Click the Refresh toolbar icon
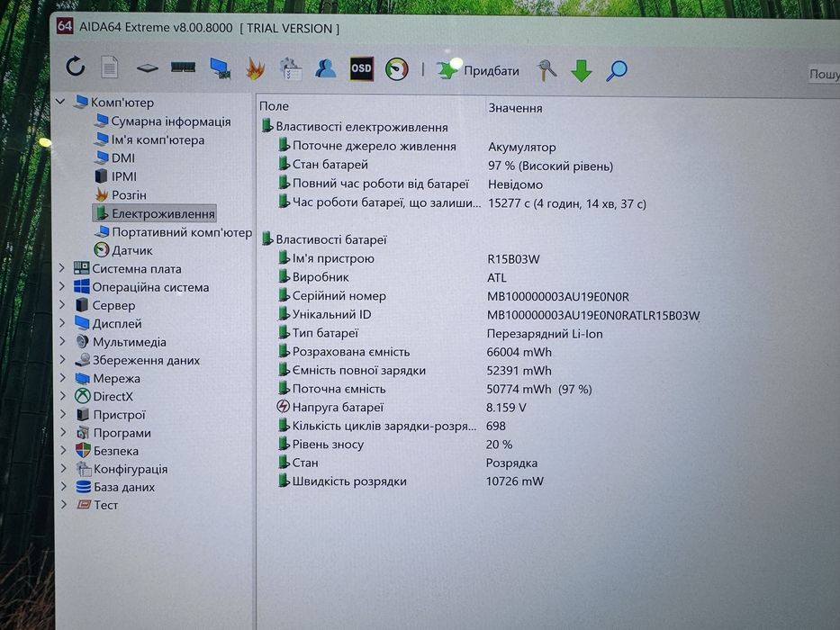840x630 pixels. pos(76,67)
